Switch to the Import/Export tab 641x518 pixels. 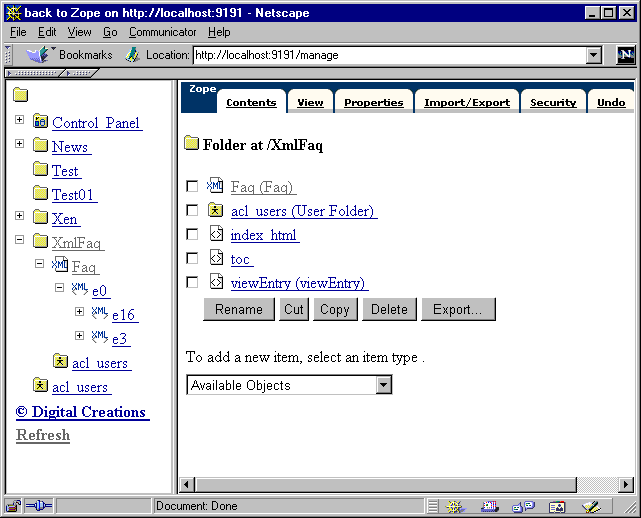(467, 102)
